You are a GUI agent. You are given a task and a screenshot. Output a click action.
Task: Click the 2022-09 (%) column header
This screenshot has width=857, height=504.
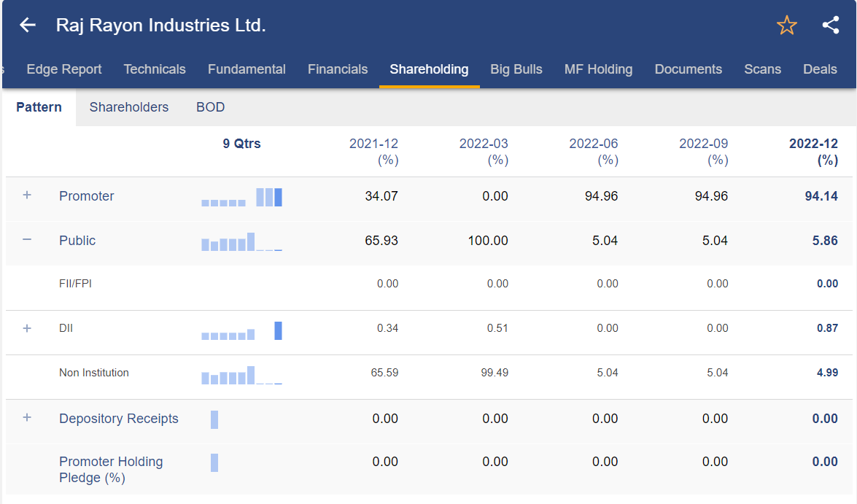703,152
